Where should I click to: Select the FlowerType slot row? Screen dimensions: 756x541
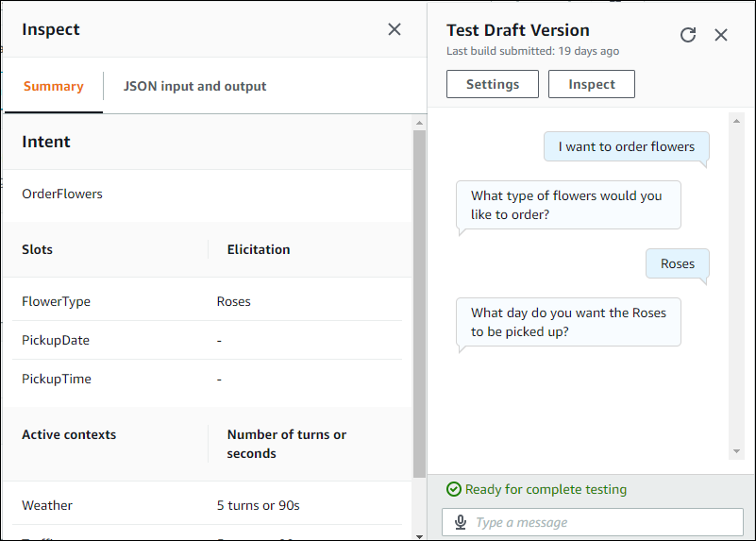click(202, 302)
